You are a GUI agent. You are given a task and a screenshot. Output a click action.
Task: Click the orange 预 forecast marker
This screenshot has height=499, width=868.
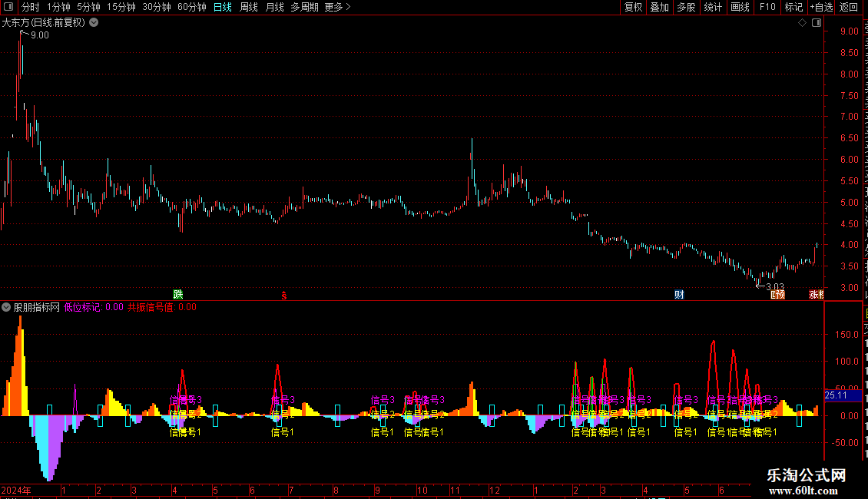778,294
